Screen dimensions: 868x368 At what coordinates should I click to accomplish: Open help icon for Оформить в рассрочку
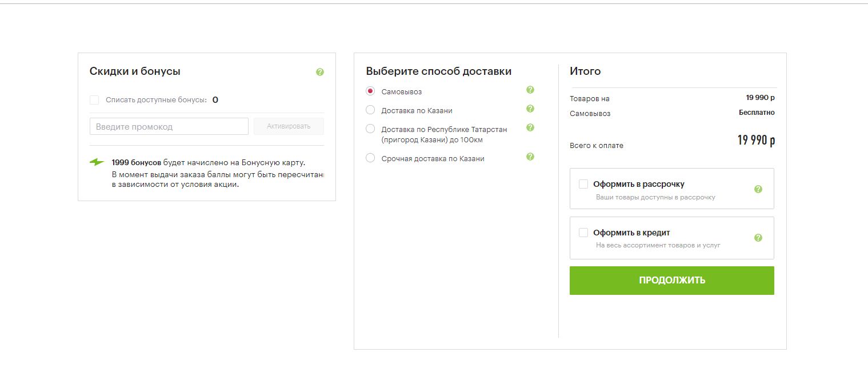click(x=758, y=189)
